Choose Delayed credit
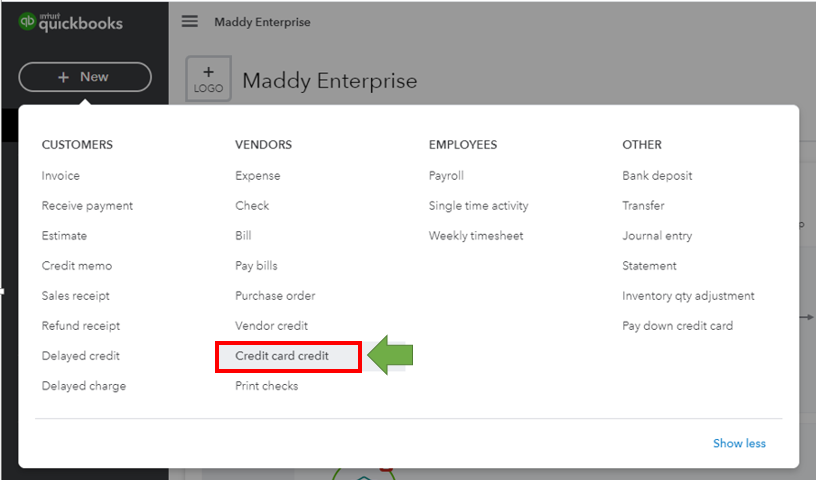 81,356
